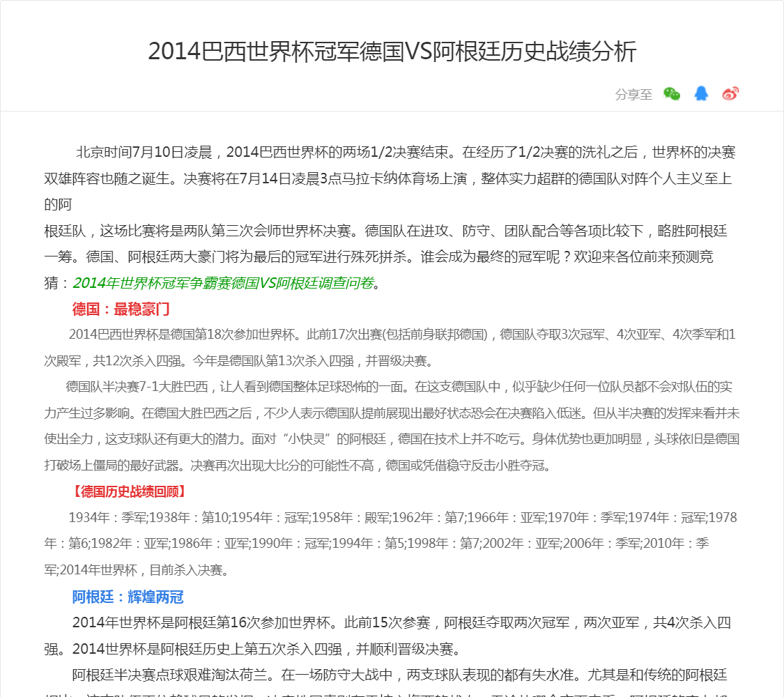Share the article to WeChat
The width and height of the screenshot is (784, 697).
672,94
